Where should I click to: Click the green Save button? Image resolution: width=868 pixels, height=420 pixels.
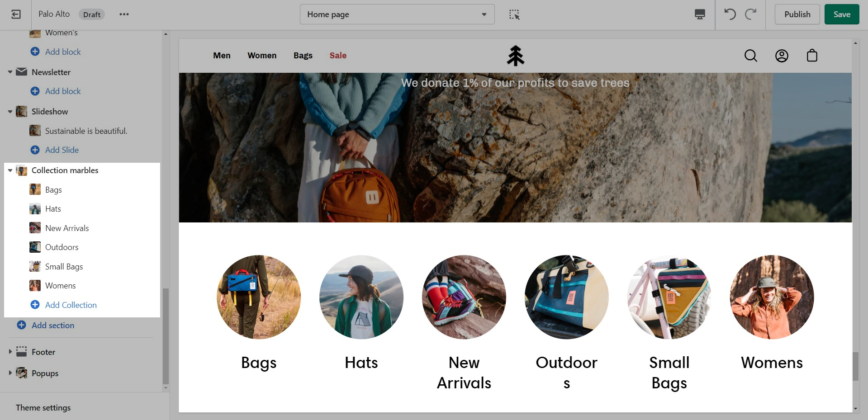pyautogui.click(x=841, y=14)
